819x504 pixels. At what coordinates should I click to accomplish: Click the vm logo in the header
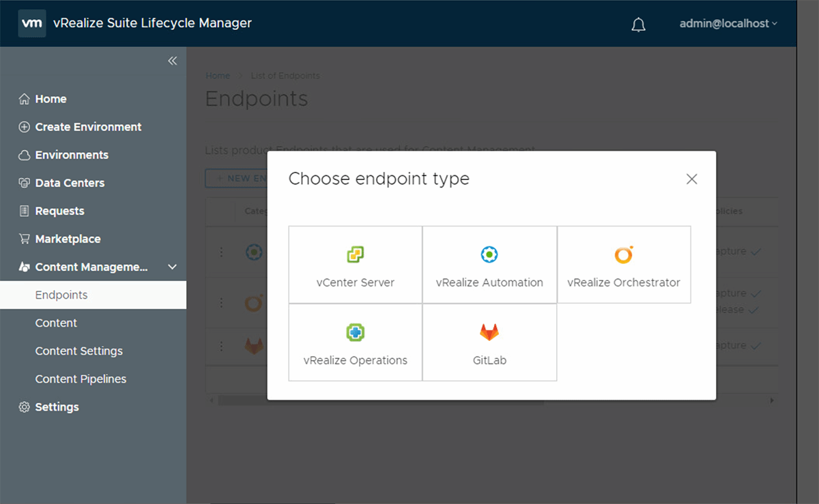31,23
